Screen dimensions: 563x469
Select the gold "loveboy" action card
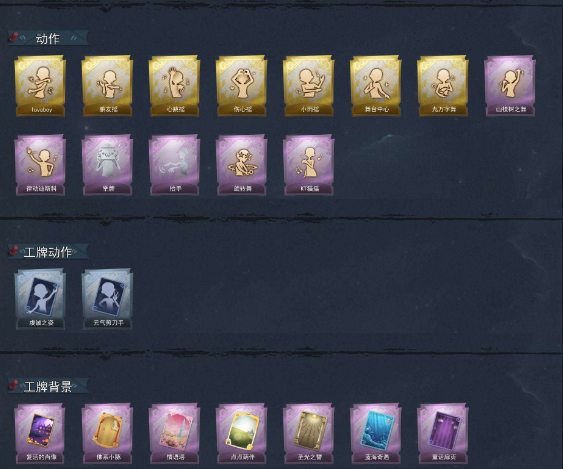[x=40, y=85]
